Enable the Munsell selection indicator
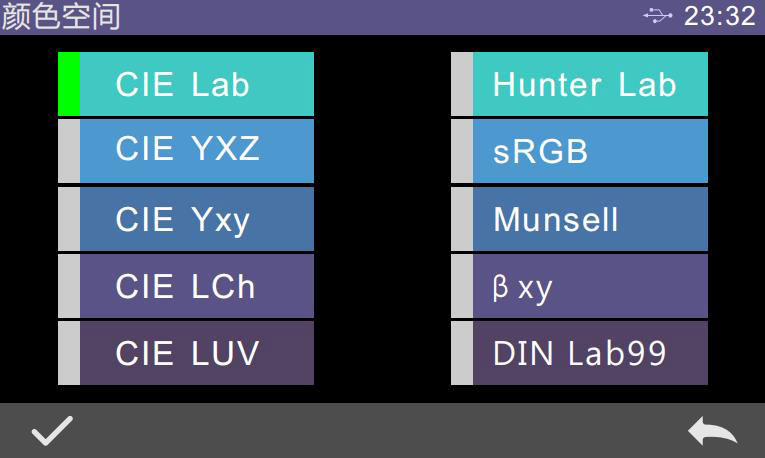The height and width of the screenshot is (458, 765). pyautogui.click(x=461, y=218)
